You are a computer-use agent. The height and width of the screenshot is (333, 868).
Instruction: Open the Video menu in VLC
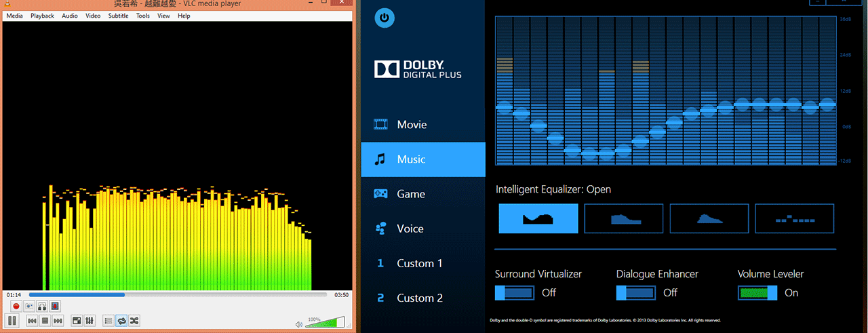[93, 16]
